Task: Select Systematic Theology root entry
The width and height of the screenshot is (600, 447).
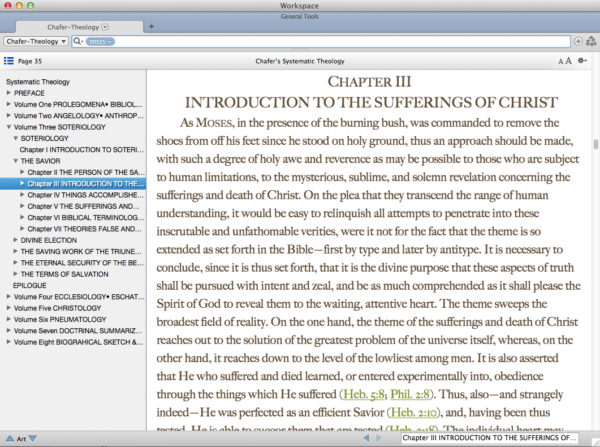Action: (38, 82)
